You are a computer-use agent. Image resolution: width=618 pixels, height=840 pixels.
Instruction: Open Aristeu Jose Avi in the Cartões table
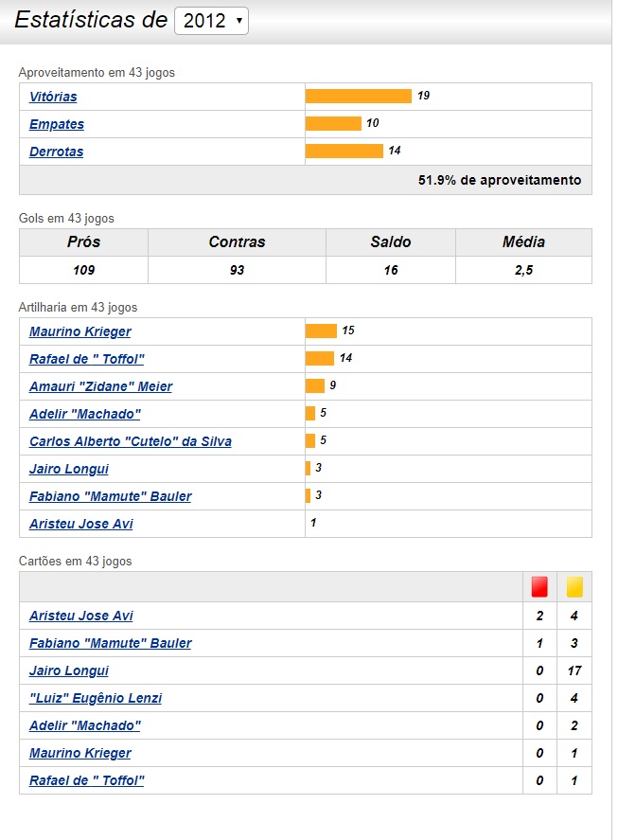coord(81,616)
